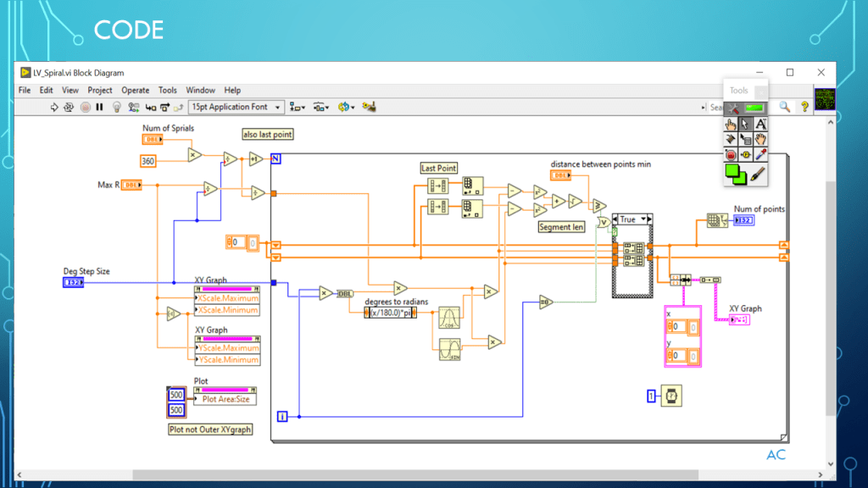
Task: Open the Operate menu
Action: [x=135, y=90]
